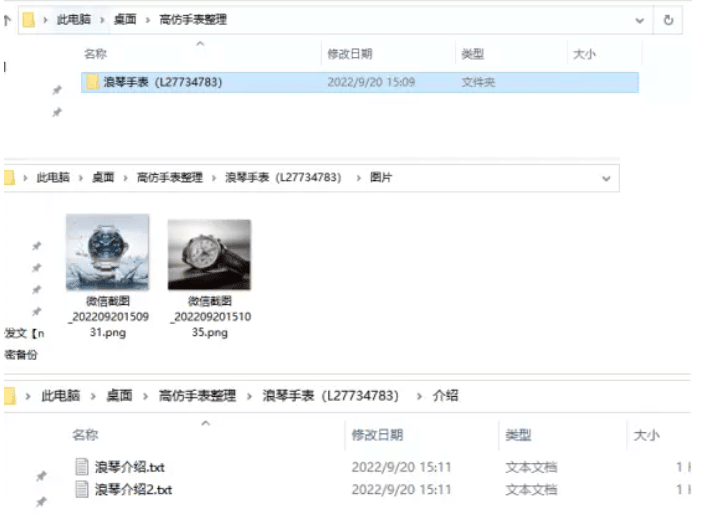Select black-strap watch thumbnail 20220920151035.png
Viewport: 703px width, 514px height.
[209, 254]
